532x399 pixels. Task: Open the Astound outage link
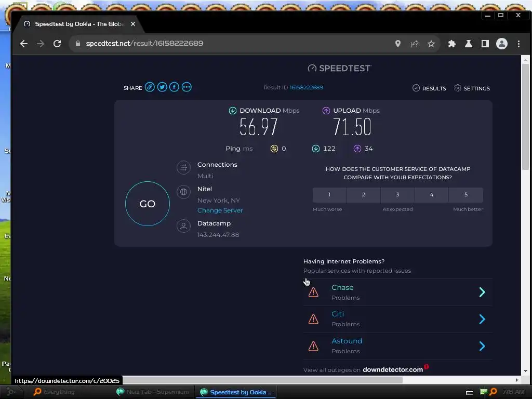pyautogui.click(x=347, y=341)
